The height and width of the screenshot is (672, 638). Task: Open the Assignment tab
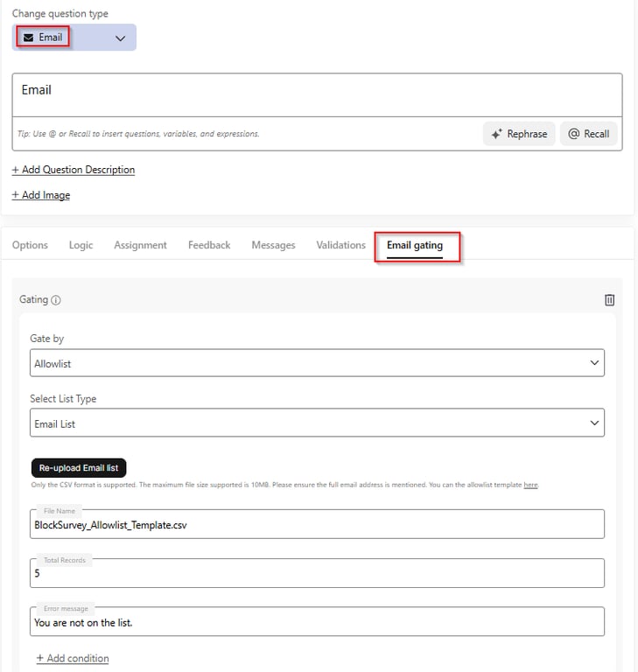pos(140,245)
